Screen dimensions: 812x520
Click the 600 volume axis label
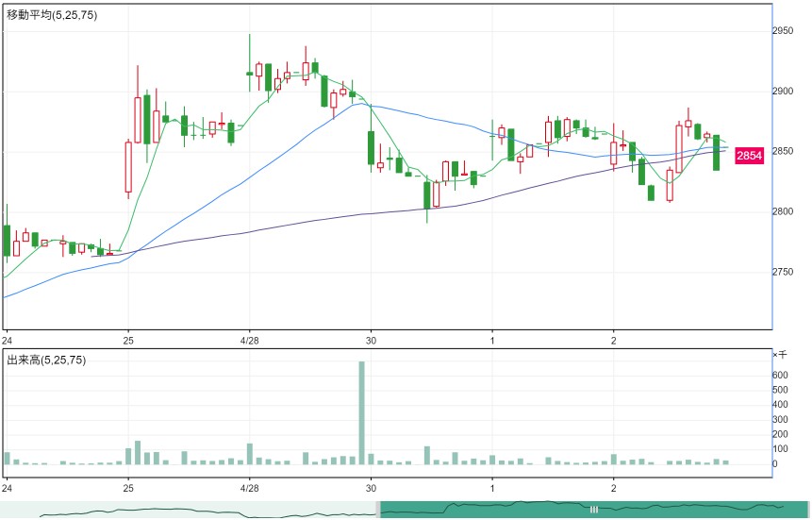click(780, 375)
